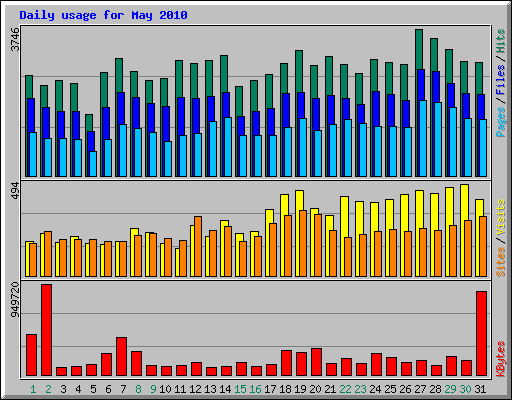
Task: Click the 'Visits' legend label
Action: coord(500,218)
